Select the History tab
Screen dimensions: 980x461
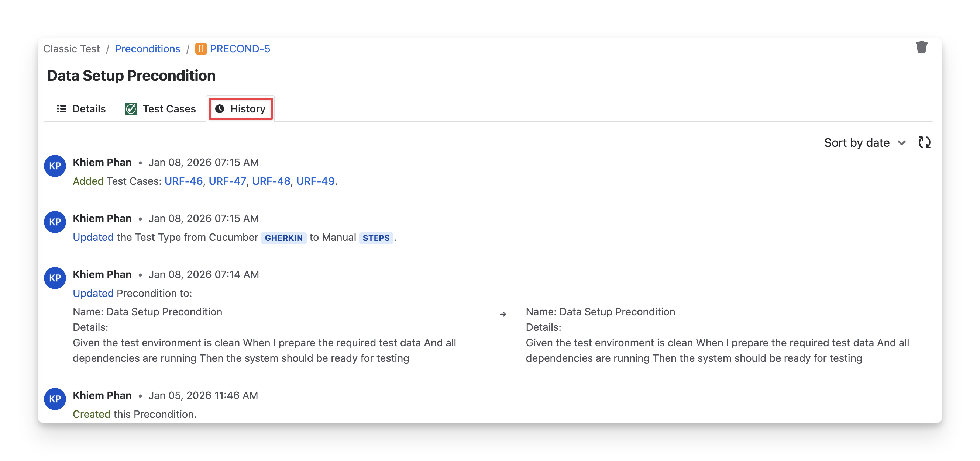click(240, 109)
